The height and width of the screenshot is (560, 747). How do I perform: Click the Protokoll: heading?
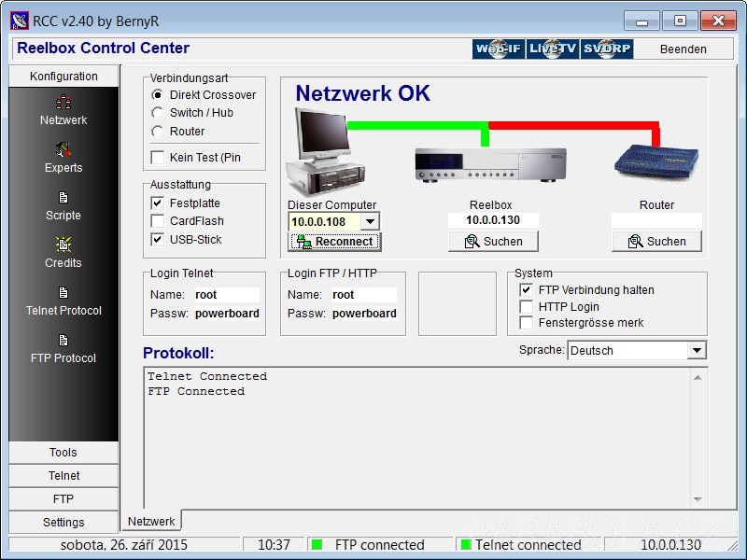tap(178, 353)
